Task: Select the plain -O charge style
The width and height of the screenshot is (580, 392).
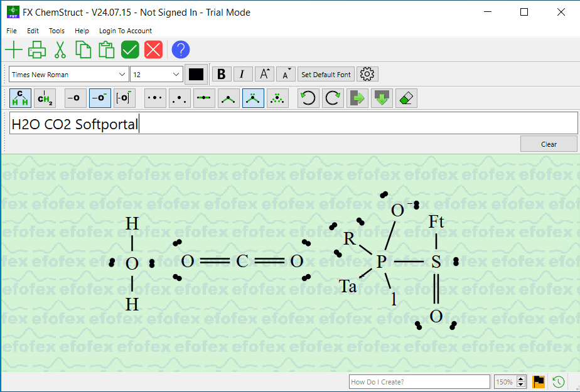Action: pyautogui.click(x=75, y=98)
